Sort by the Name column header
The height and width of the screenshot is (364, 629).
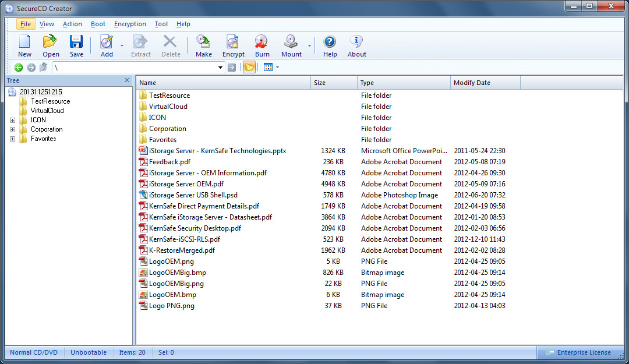click(x=224, y=83)
